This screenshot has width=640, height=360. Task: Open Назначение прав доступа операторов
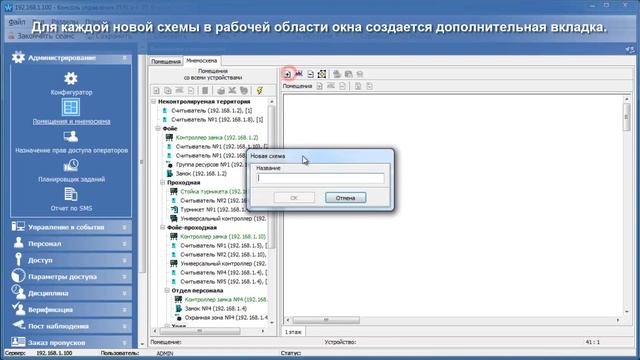tap(71, 136)
